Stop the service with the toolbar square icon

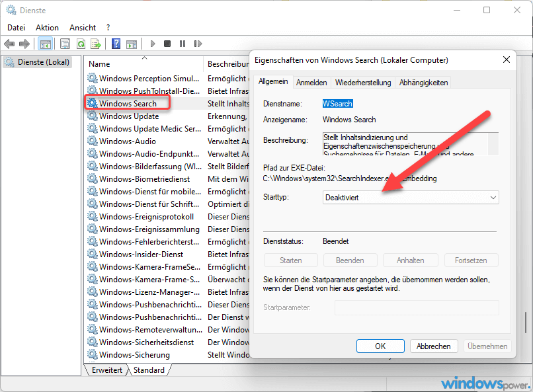pyautogui.click(x=167, y=44)
